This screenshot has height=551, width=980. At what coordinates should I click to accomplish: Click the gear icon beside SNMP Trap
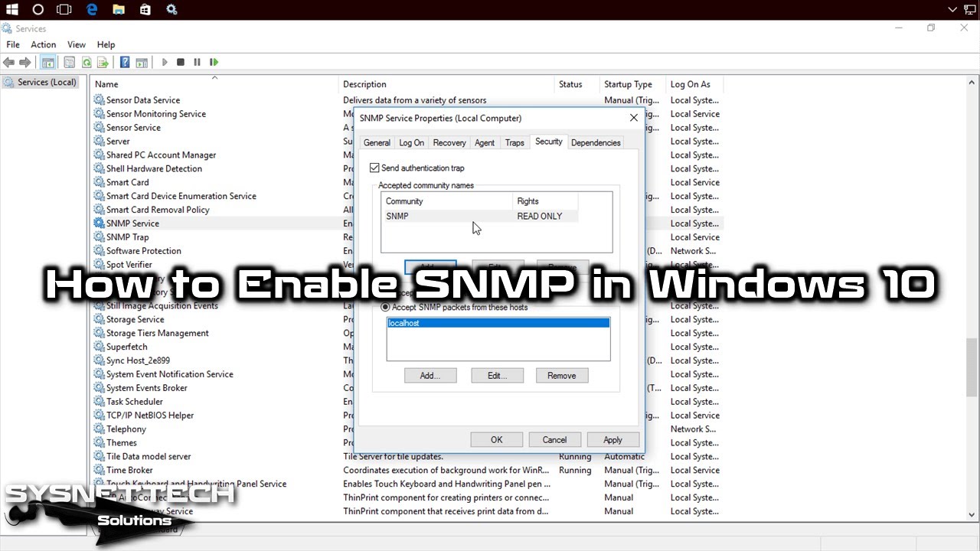pos(99,237)
